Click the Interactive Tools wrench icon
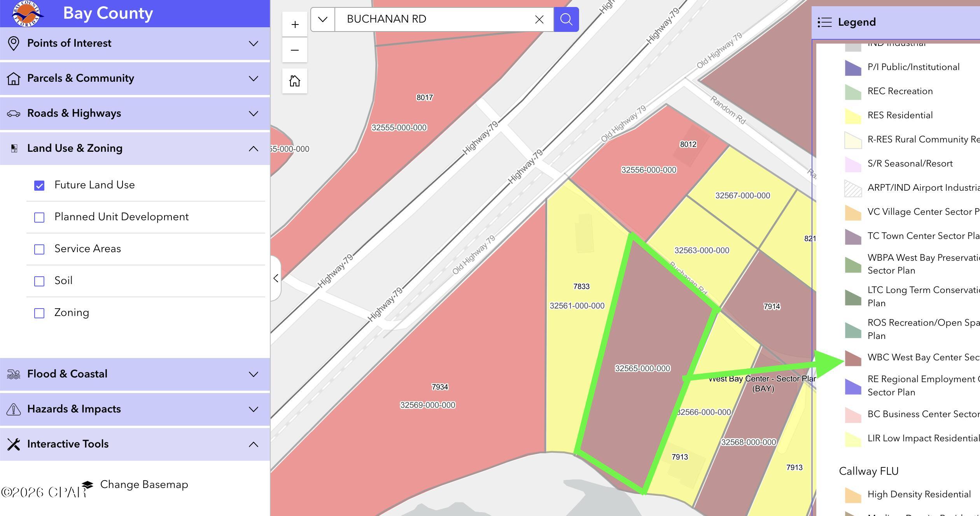This screenshot has height=516, width=980. coord(14,444)
